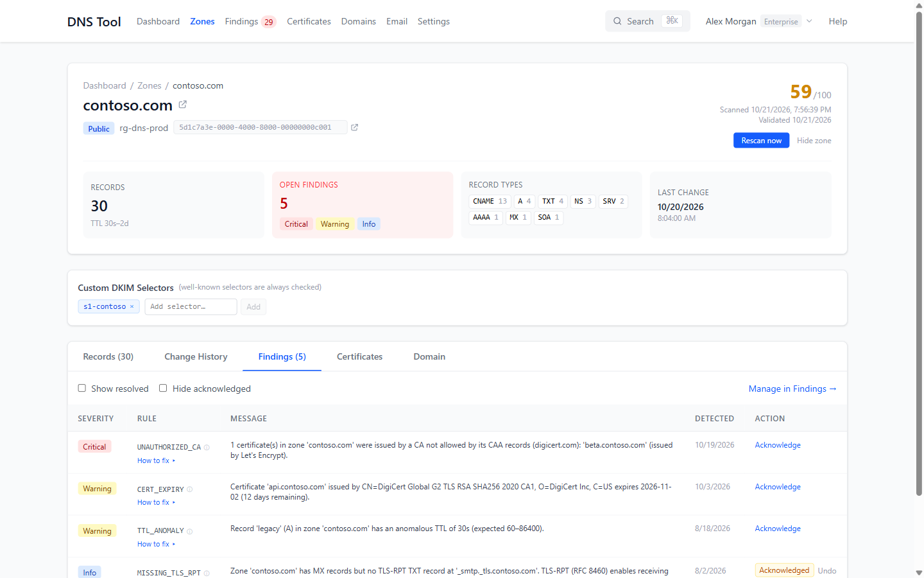This screenshot has height=578, width=924.
Task: Click SRV 2 record type chip
Action: [x=613, y=202]
